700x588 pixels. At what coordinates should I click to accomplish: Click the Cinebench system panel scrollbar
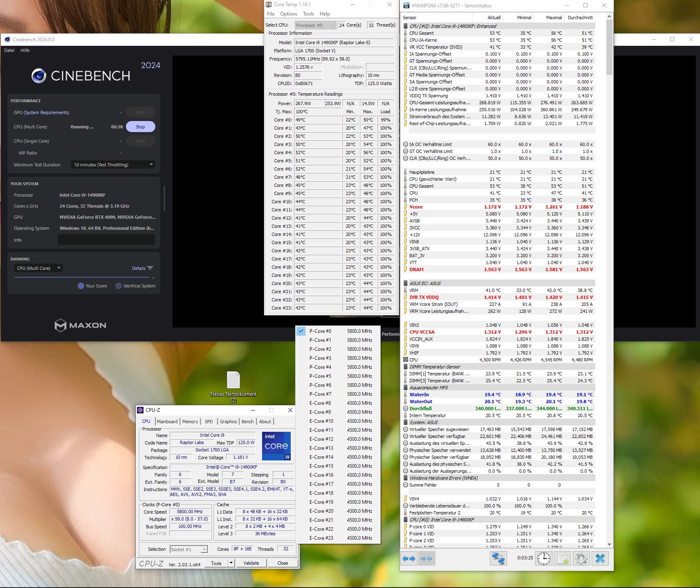(x=164, y=198)
